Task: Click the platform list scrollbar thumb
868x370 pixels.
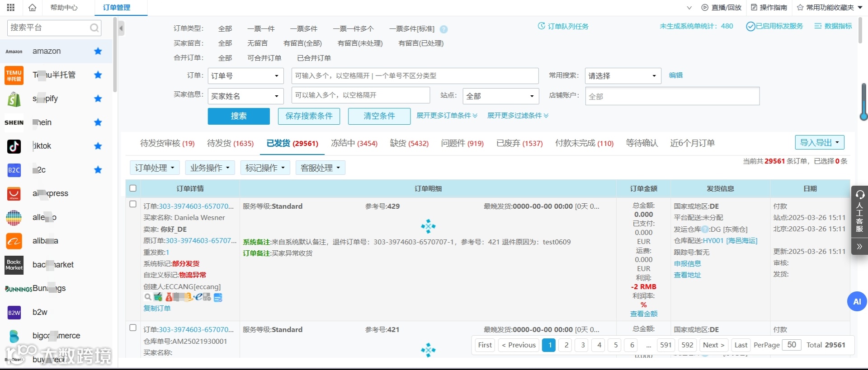Action: (x=115, y=55)
